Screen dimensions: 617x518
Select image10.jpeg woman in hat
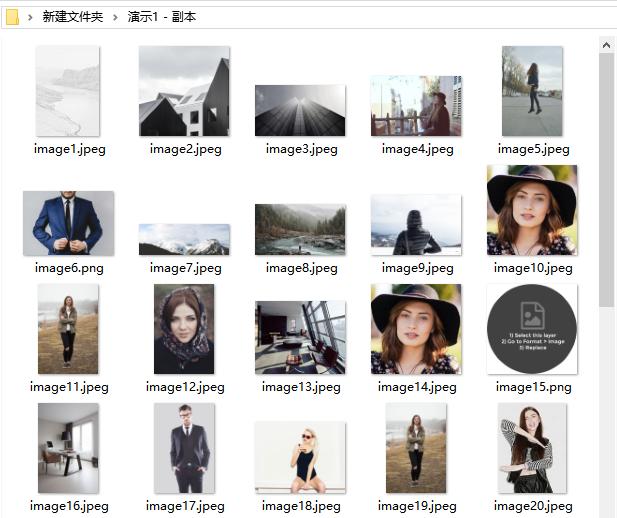coord(531,210)
